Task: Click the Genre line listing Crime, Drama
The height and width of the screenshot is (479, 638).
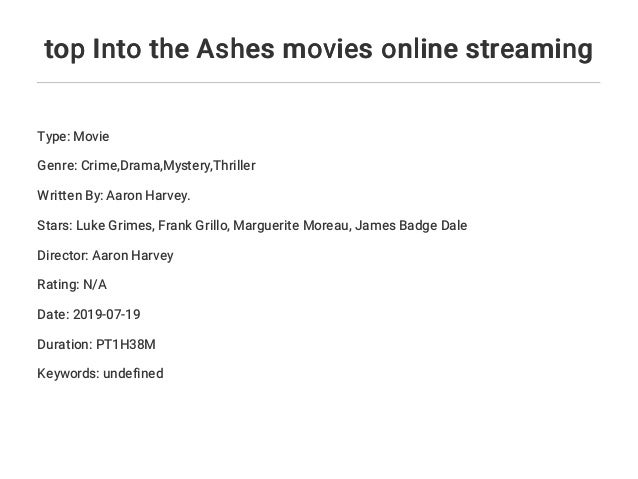Action: (146, 166)
